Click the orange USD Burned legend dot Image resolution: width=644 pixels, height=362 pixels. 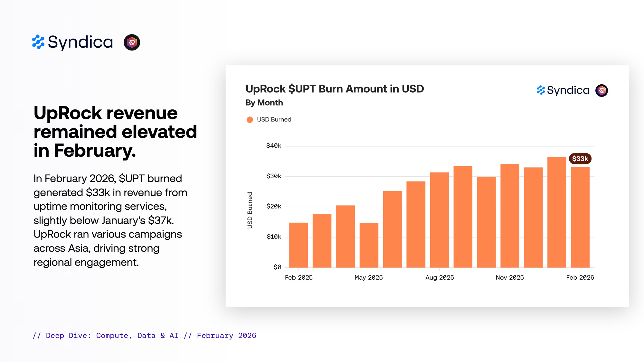[x=250, y=120]
